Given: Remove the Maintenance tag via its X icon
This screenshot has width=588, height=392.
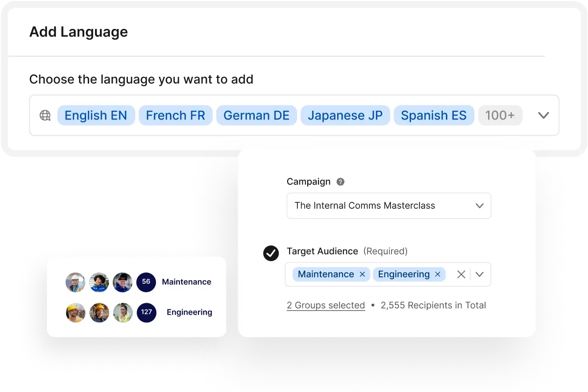Looking at the screenshot, I should tap(362, 274).
